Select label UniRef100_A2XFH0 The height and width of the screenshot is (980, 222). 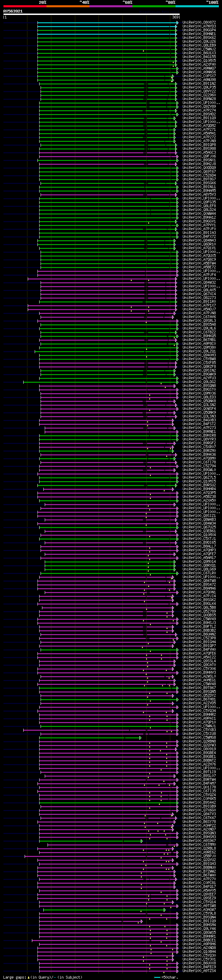pyautogui.click(x=199, y=64)
